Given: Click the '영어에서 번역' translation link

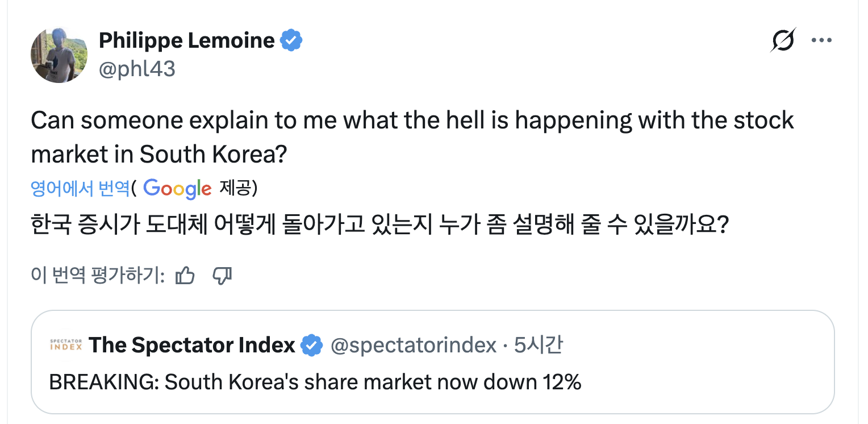Looking at the screenshot, I should pyautogui.click(x=80, y=189).
